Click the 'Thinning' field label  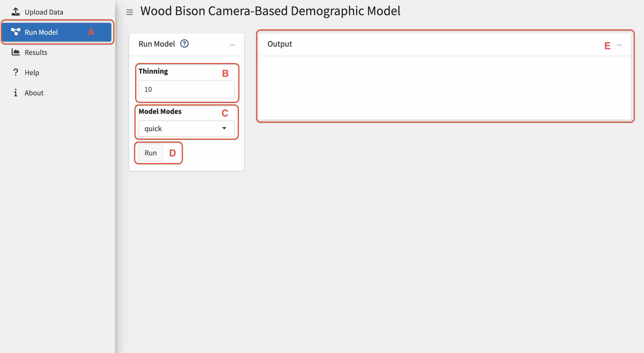(153, 71)
